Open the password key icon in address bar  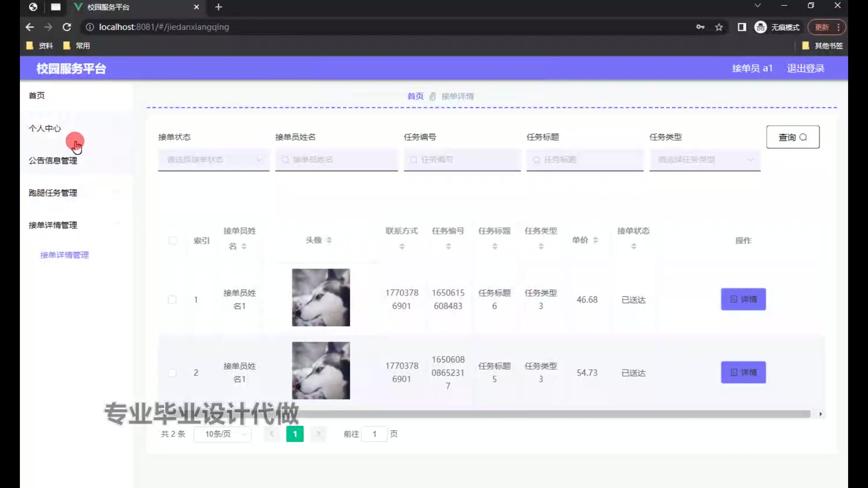tap(700, 27)
